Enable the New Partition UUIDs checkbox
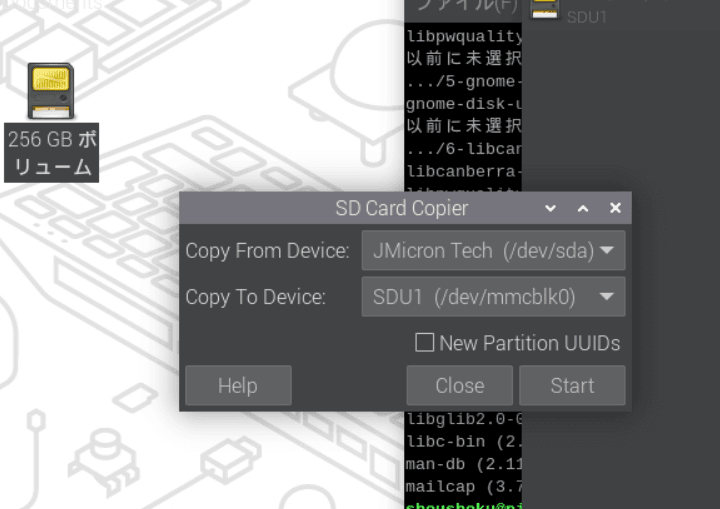 click(x=425, y=343)
